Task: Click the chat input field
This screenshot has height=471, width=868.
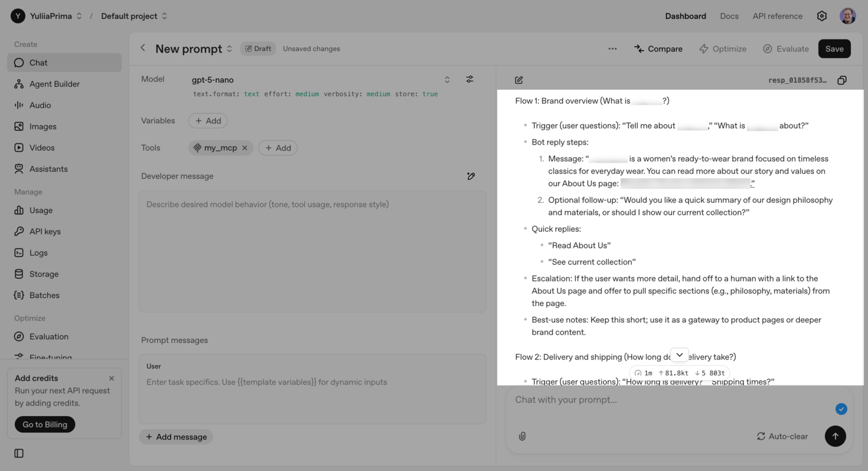Action: tap(650, 400)
